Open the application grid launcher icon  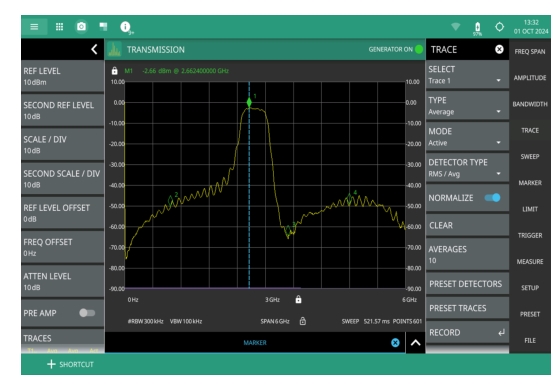tap(59, 27)
